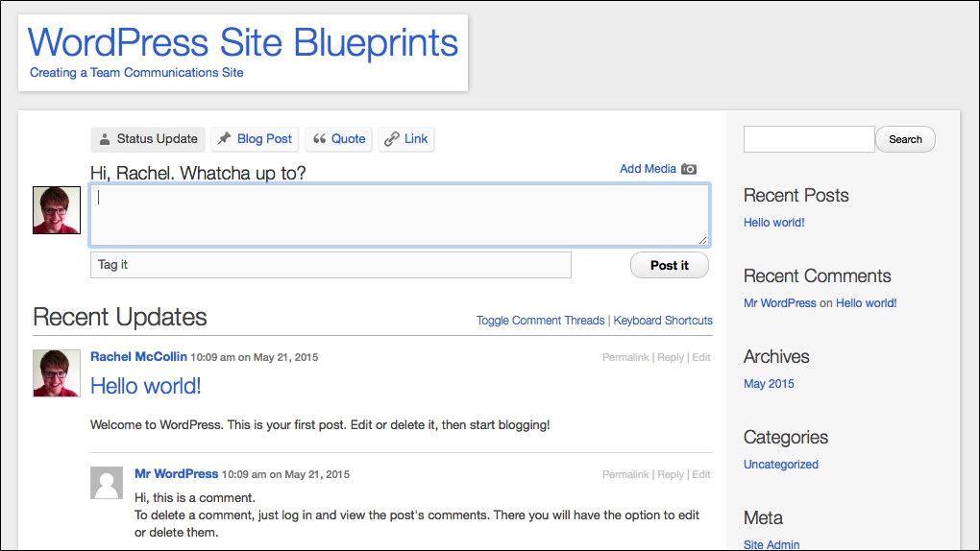Click Mr WordPress's default avatar image
The image size is (980, 551).
(107, 482)
